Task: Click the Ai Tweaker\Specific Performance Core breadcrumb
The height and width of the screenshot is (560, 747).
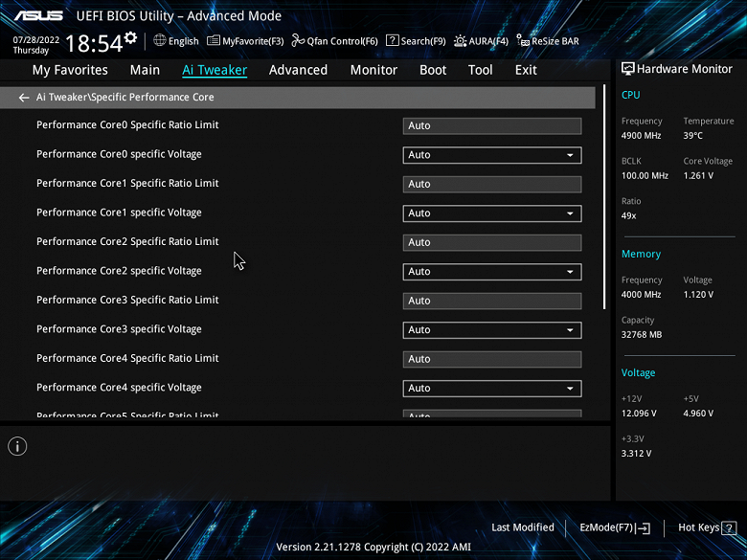Action: pyautogui.click(x=124, y=97)
